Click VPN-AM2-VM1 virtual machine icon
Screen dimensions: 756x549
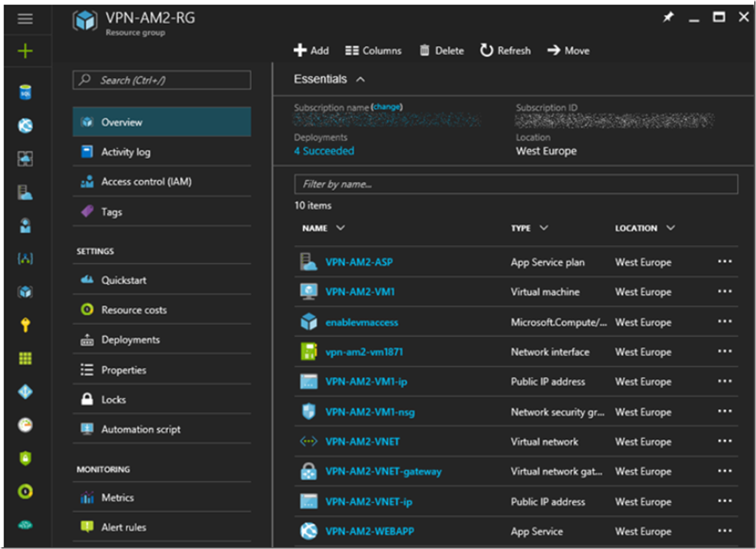point(309,292)
